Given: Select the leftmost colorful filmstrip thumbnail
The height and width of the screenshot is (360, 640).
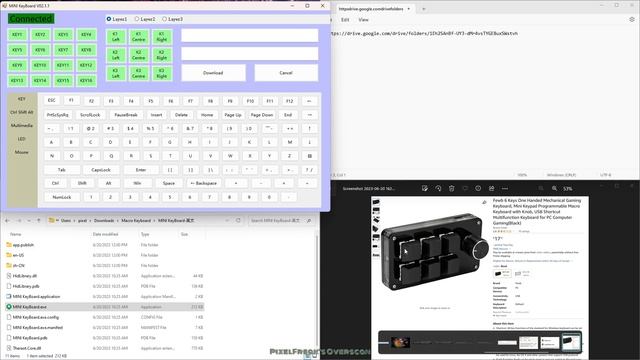Looking at the screenshot, I should pyautogui.click(x=400, y=342).
